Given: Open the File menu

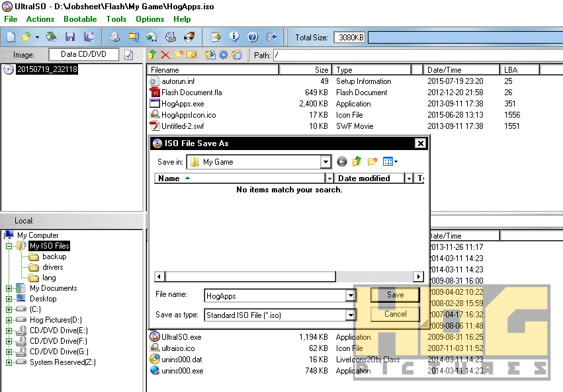Looking at the screenshot, I should [11, 19].
